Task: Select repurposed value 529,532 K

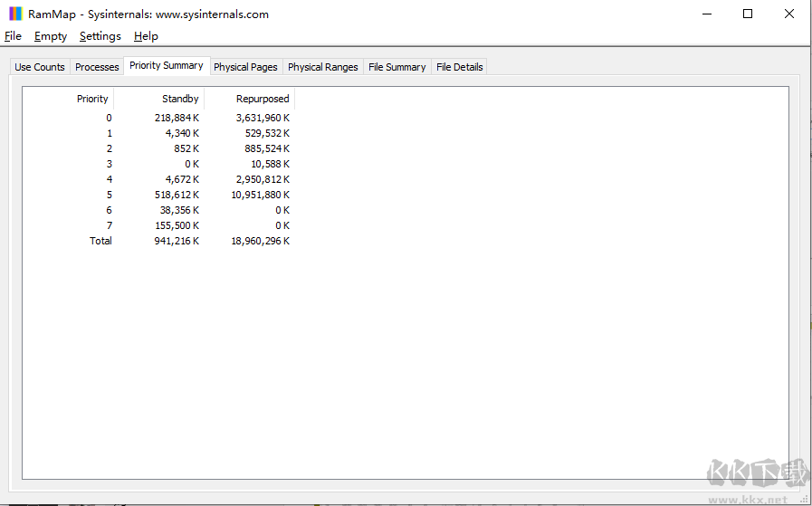Action: [x=267, y=133]
